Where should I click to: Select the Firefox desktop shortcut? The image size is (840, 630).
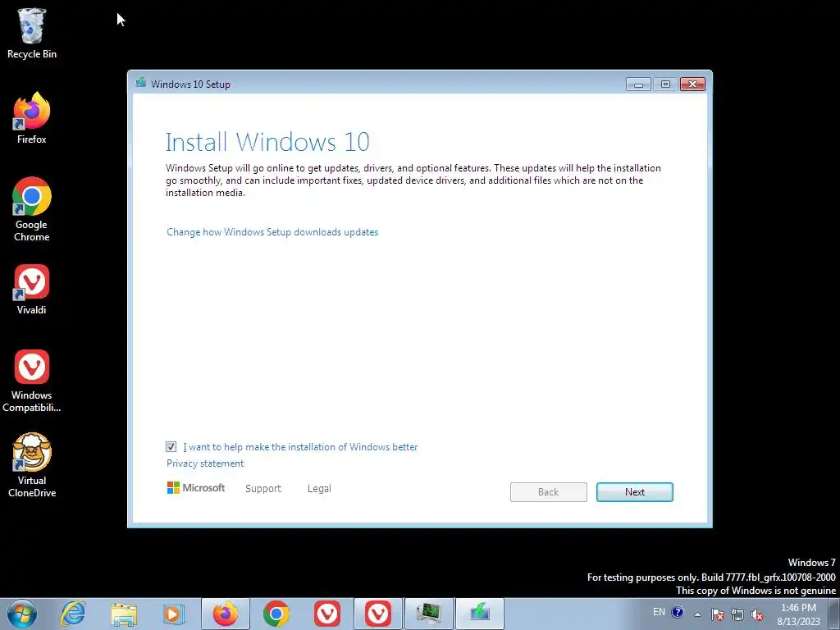(x=32, y=118)
